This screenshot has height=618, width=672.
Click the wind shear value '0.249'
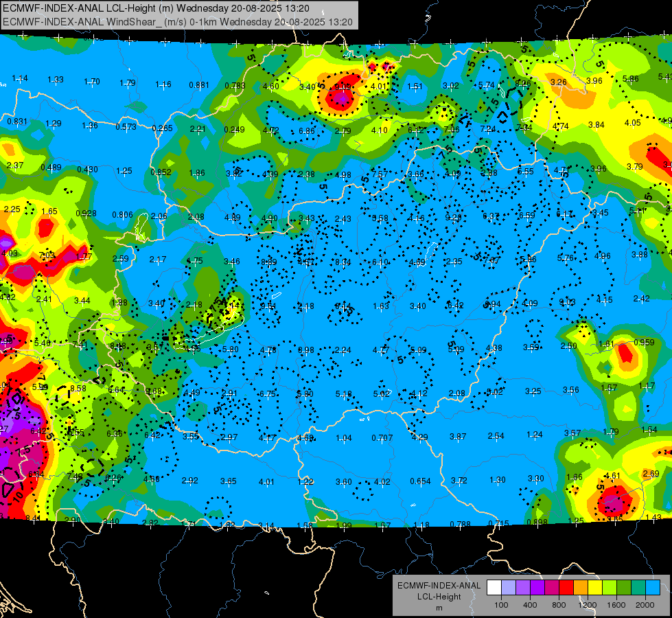click(x=235, y=130)
